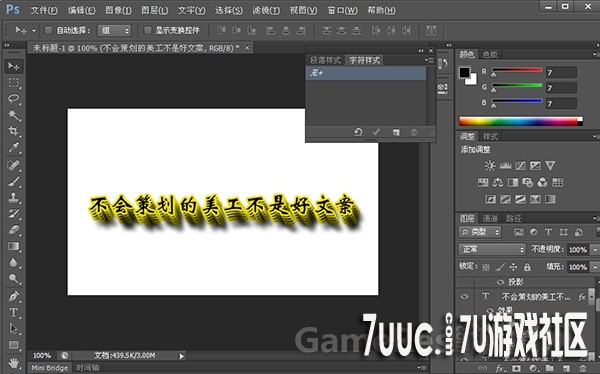Toggle lock image pixels (brush icon)
600x374 pixels.
[x=500, y=267]
